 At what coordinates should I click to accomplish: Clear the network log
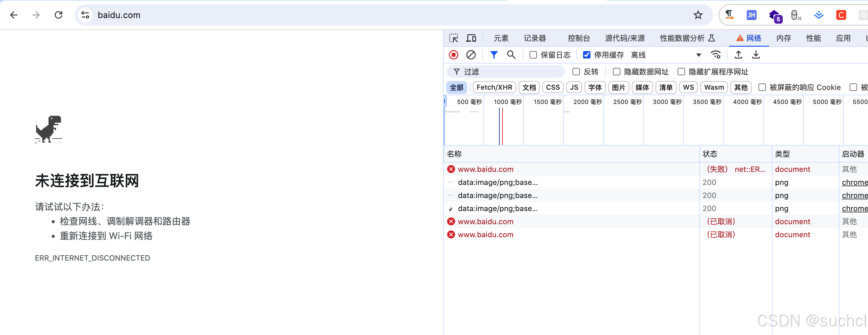[x=471, y=55]
